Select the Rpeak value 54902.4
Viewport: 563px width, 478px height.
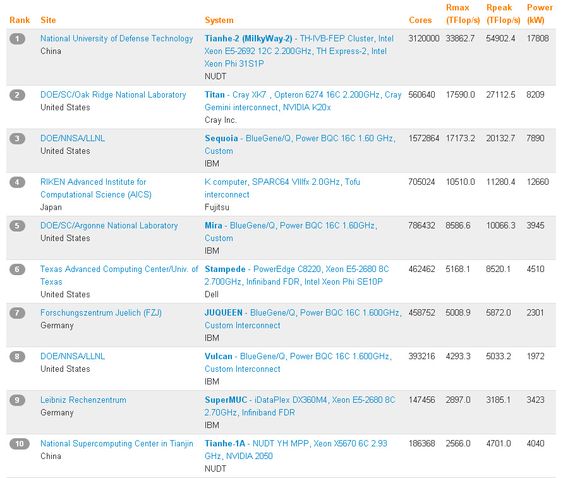(501, 38)
